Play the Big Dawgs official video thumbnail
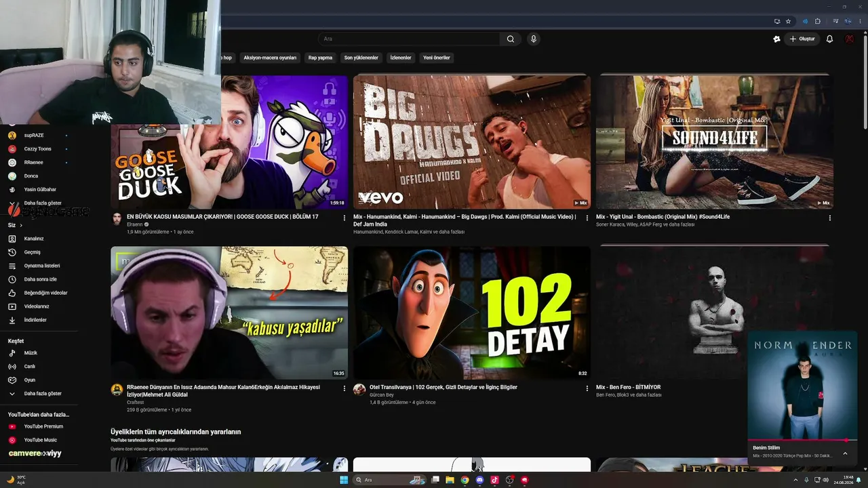 pos(472,142)
